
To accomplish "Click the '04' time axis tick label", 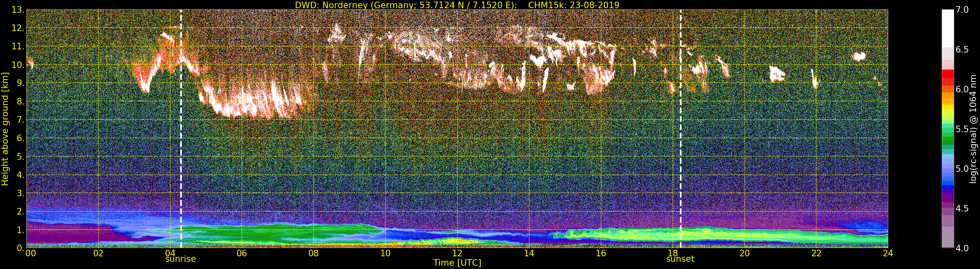I will pos(170,253).
